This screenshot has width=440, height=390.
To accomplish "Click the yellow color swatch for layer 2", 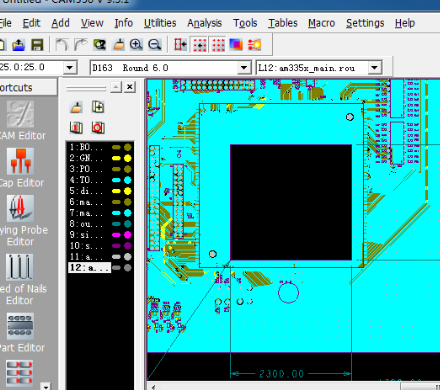I will [116, 158].
